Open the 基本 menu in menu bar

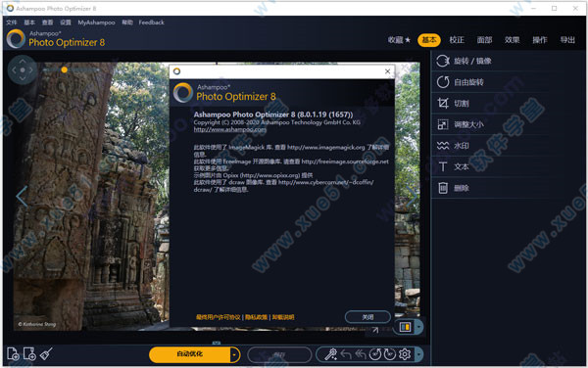[29, 23]
